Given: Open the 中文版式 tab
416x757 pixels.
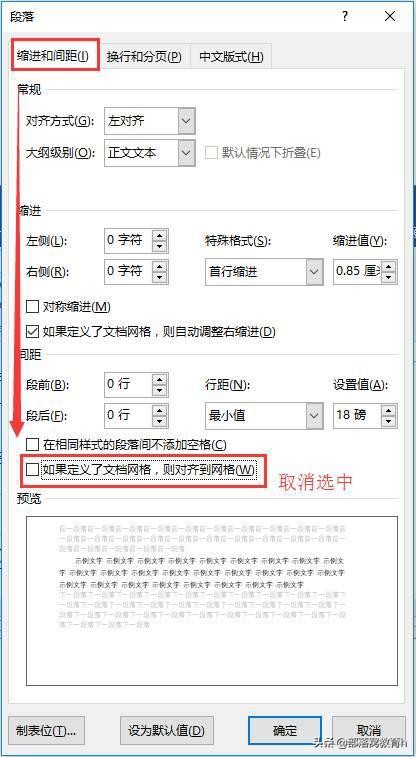Looking at the screenshot, I should click(231, 56).
